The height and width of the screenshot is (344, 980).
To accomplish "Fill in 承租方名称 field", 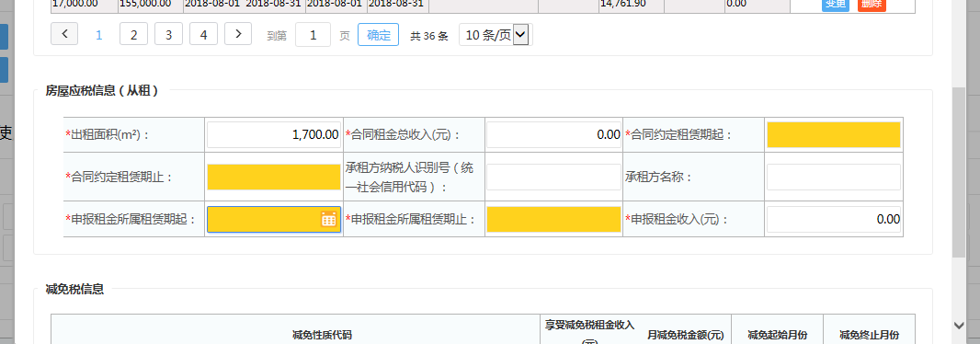I will [x=834, y=177].
